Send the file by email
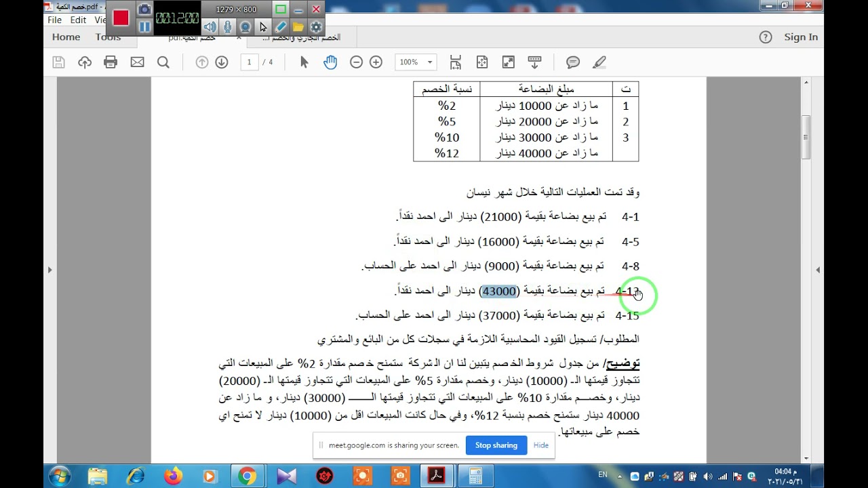The height and width of the screenshot is (488, 868). tap(137, 62)
